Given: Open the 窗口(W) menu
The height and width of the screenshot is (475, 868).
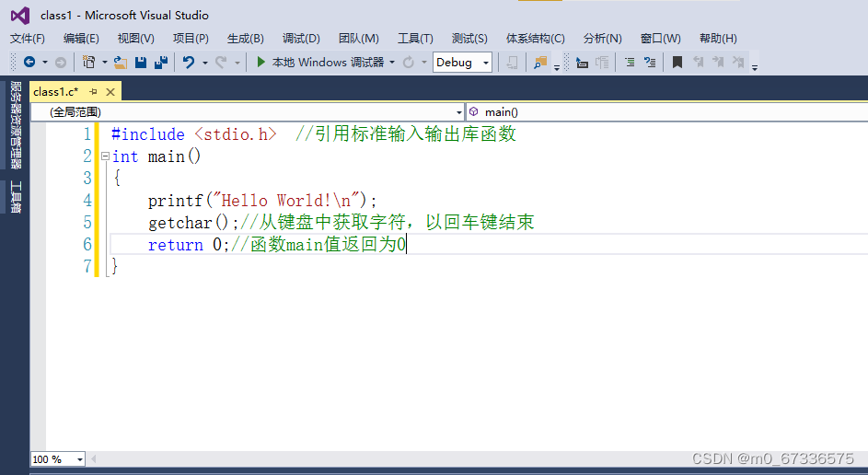Looking at the screenshot, I should tap(660, 38).
